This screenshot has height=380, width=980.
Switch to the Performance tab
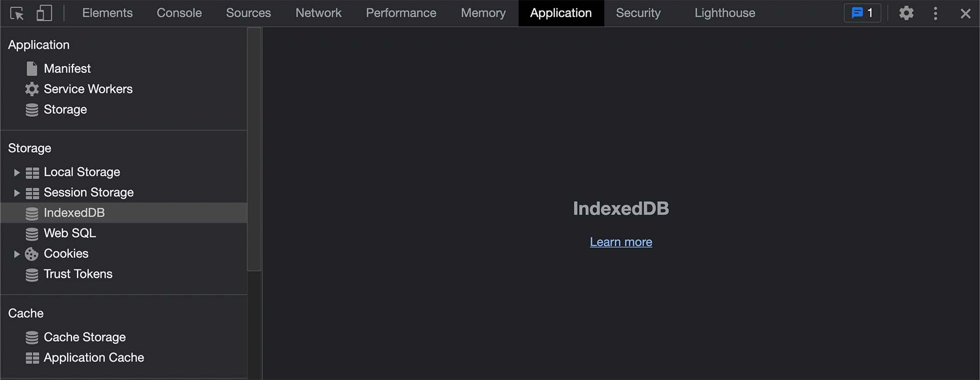click(401, 13)
